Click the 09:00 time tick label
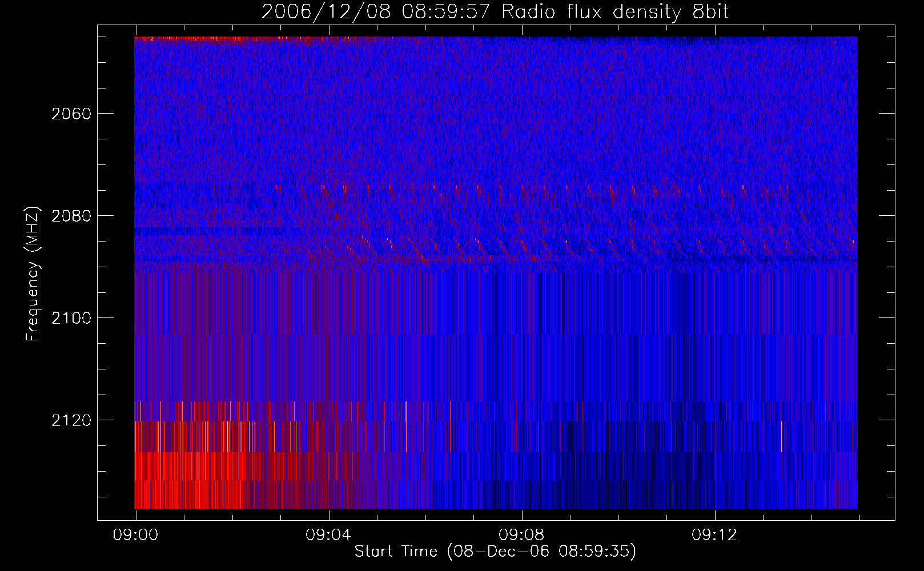Image resolution: width=924 pixels, height=571 pixels. click(x=136, y=534)
